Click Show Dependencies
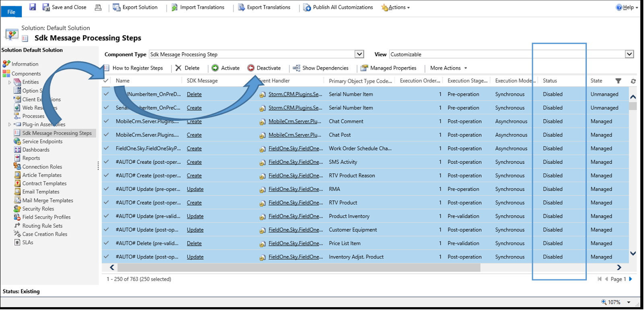Image resolution: width=644 pixels, height=310 pixels. (321, 68)
